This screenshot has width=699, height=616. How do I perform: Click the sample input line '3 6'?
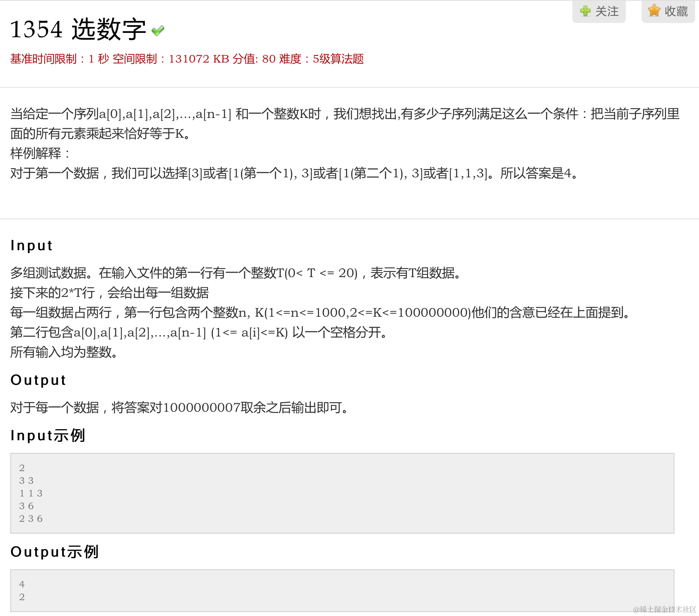point(27,506)
